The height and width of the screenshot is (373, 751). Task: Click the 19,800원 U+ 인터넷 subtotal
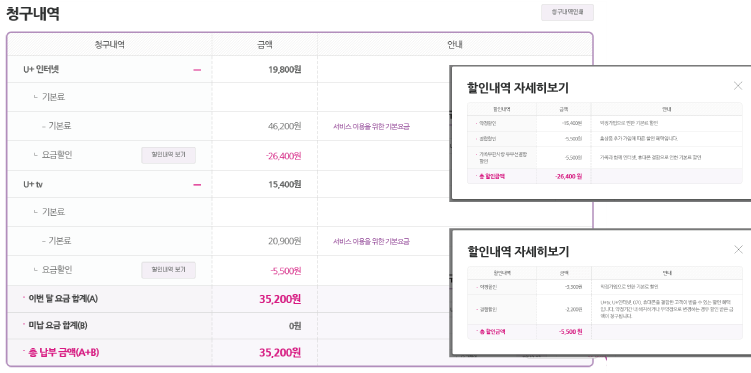point(284,69)
